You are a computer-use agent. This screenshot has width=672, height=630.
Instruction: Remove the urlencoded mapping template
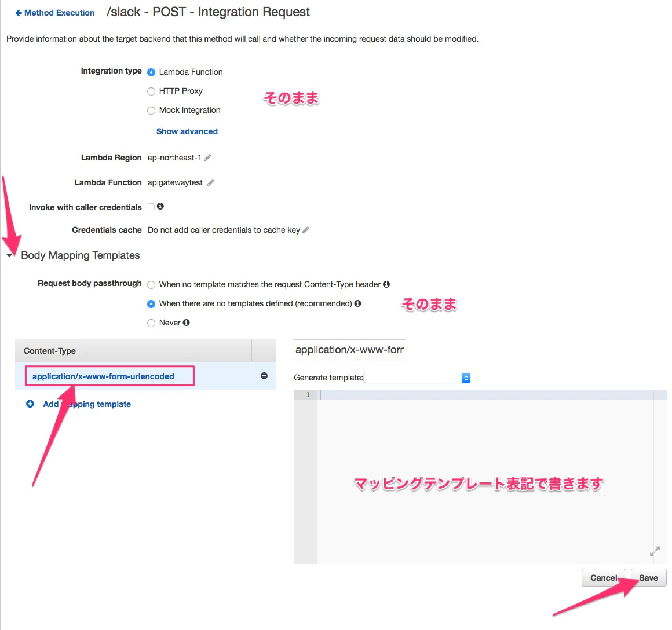tap(264, 376)
